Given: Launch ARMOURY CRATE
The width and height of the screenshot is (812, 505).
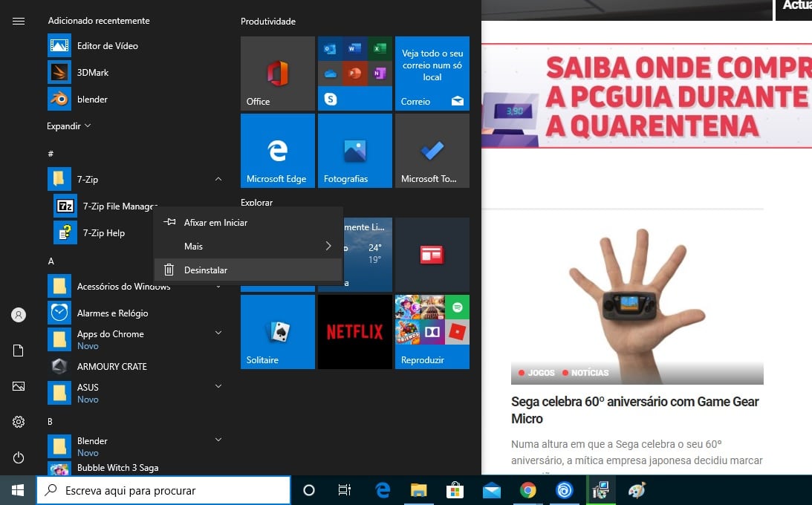Looking at the screenshot, I should point(134,366).
